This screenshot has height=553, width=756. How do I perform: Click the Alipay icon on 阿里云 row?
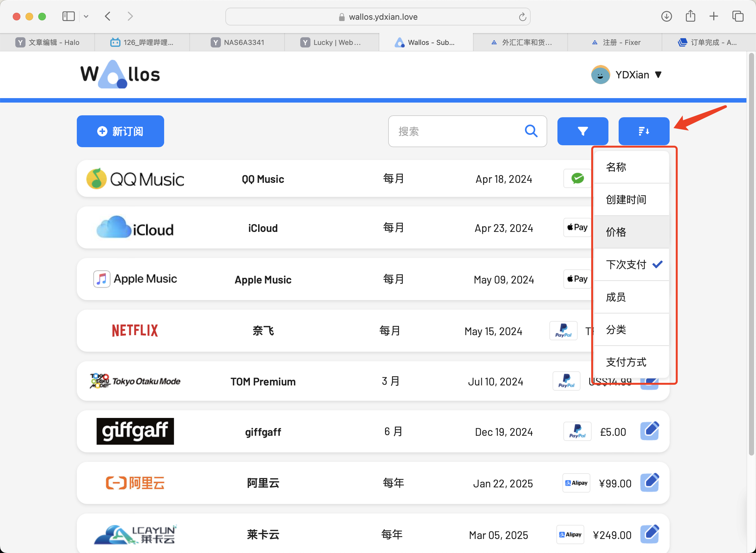pyautogui.click(x=576, y=483)
